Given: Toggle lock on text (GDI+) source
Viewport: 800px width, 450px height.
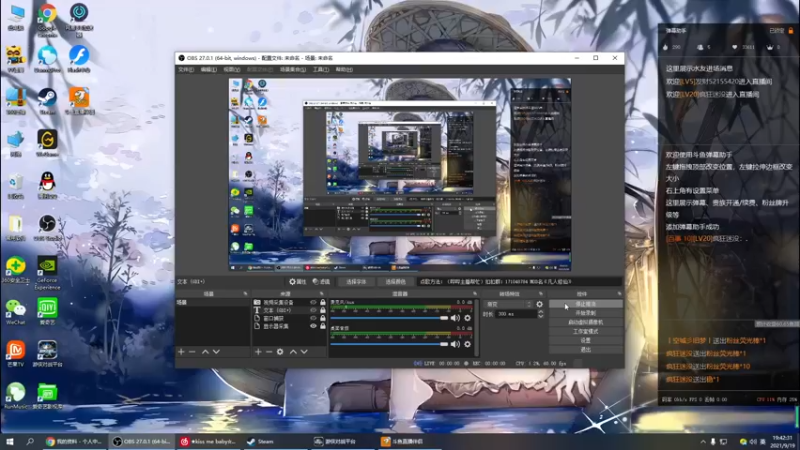Looking at the screenshot, I should point(322,310).
